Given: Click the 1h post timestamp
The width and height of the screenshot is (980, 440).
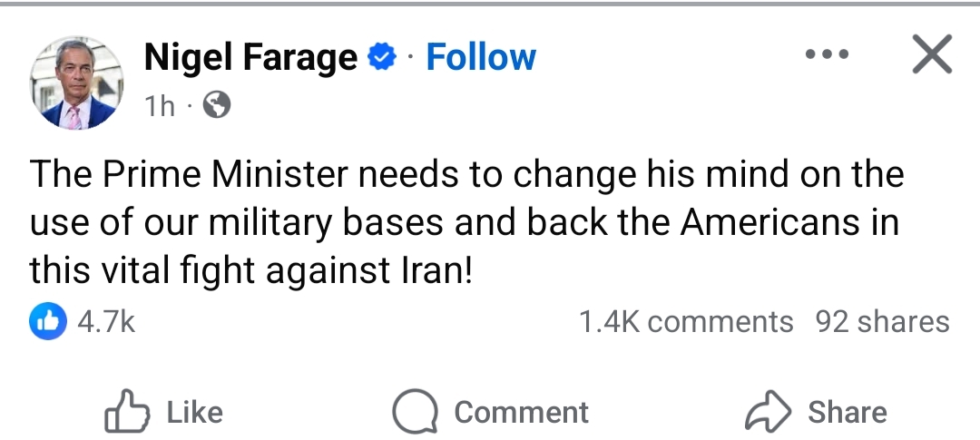Looking at the screenshot, I should tap(159, 107).
